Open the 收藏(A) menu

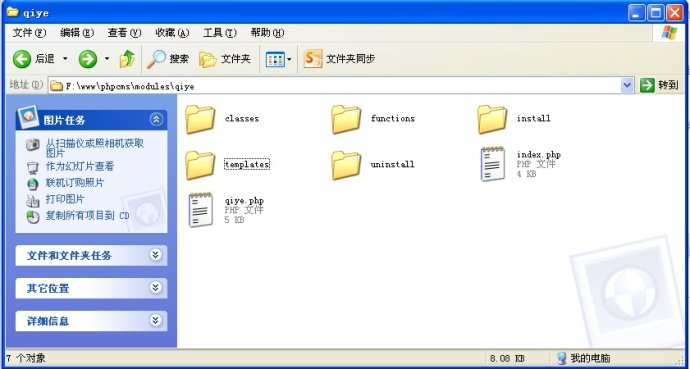[172, 33]
